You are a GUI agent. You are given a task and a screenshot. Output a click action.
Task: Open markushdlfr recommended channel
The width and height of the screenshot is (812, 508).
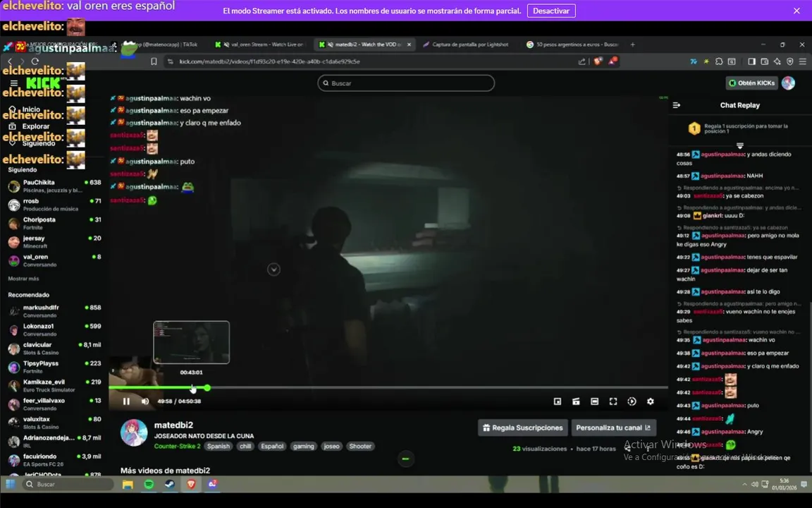[54, 311]
